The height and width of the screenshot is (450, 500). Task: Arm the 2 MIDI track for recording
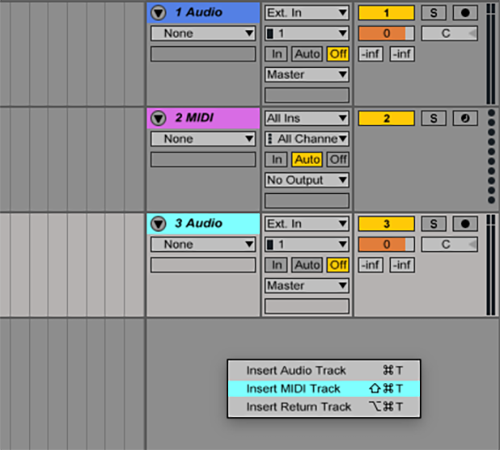(x=465, y=118)
